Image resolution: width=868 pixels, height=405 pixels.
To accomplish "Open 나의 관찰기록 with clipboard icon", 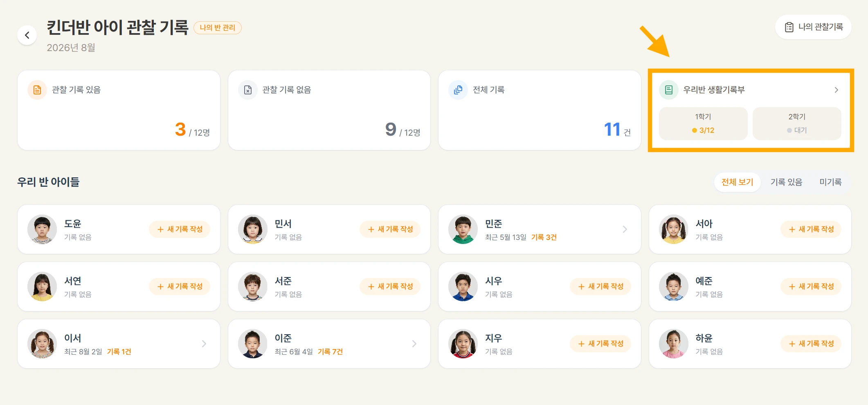I will pyautogui.click(x=813, y=27).
